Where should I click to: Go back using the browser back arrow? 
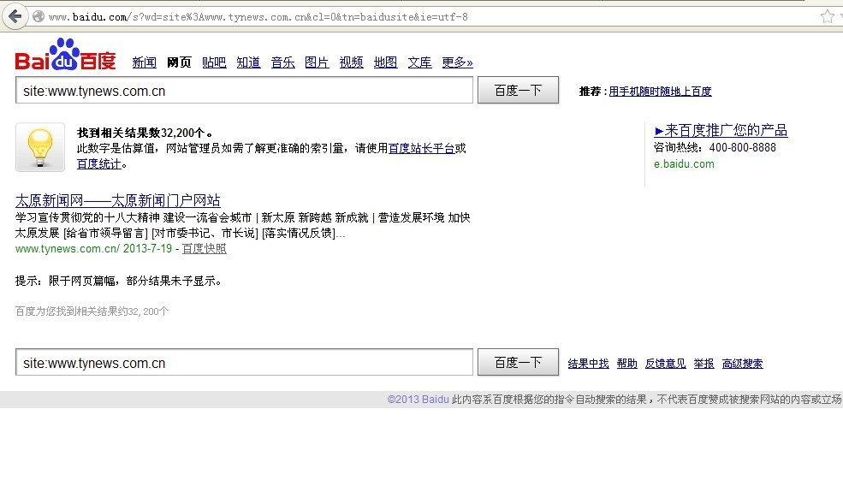click(15, 16)
